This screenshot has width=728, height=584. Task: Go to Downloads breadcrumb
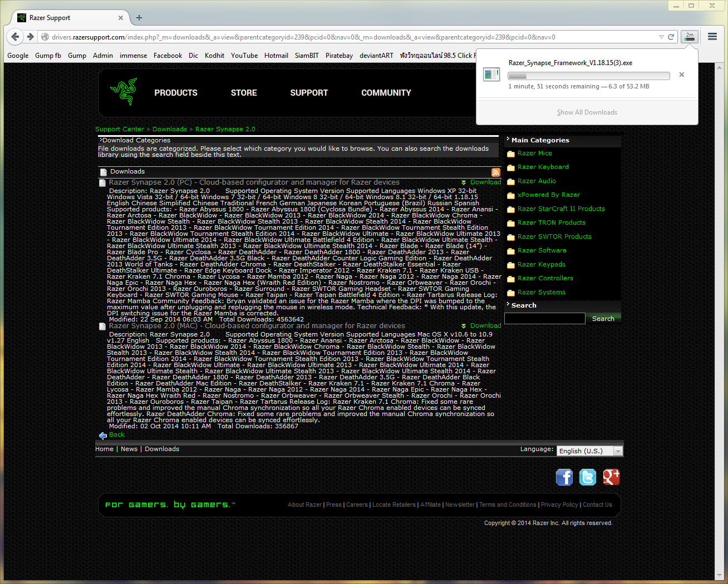point(170,129)
